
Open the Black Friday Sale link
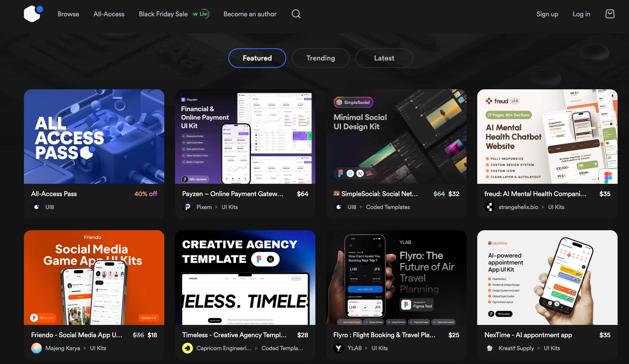coord(163,14)
